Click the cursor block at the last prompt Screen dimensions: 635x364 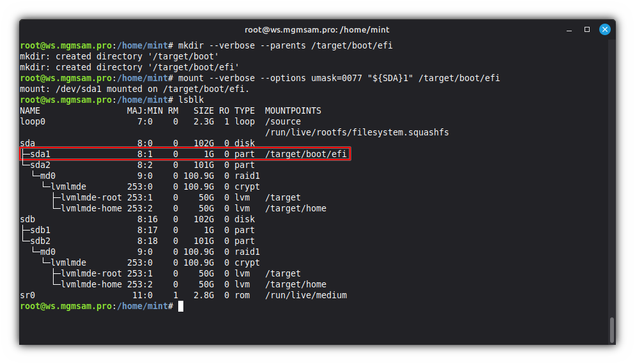click(181, 307)
